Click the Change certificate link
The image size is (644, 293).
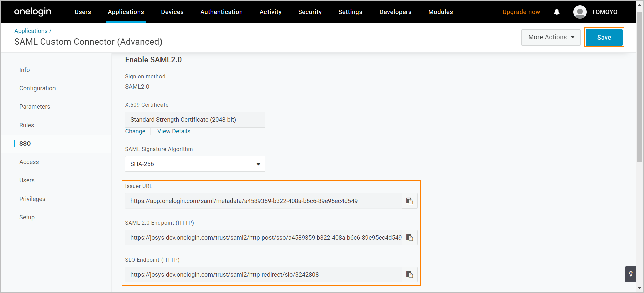[x=135, y=131]
